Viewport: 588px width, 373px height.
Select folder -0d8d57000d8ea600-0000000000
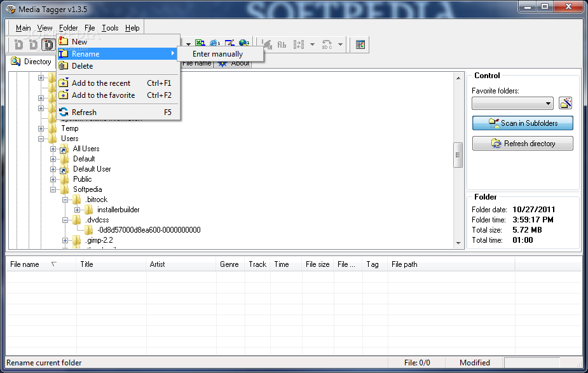[149, 230]
